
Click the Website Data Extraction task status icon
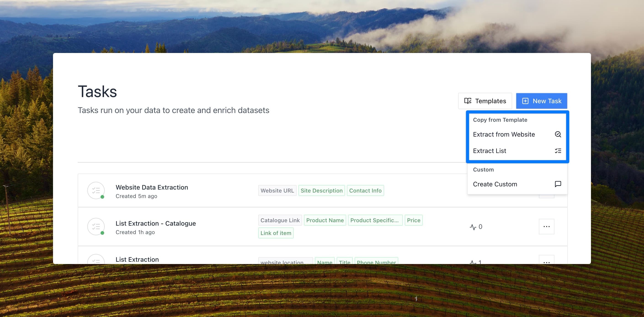click(x=96, y=191)
